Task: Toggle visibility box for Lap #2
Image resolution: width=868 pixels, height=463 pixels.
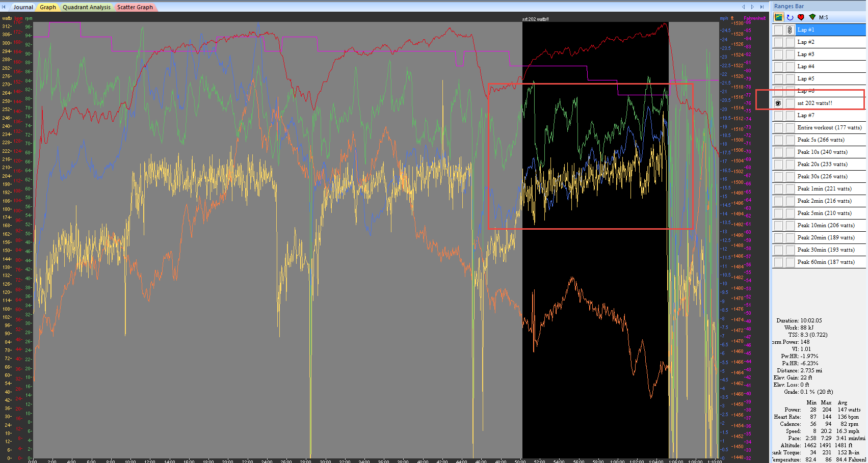Action: (x=778, y=42)
